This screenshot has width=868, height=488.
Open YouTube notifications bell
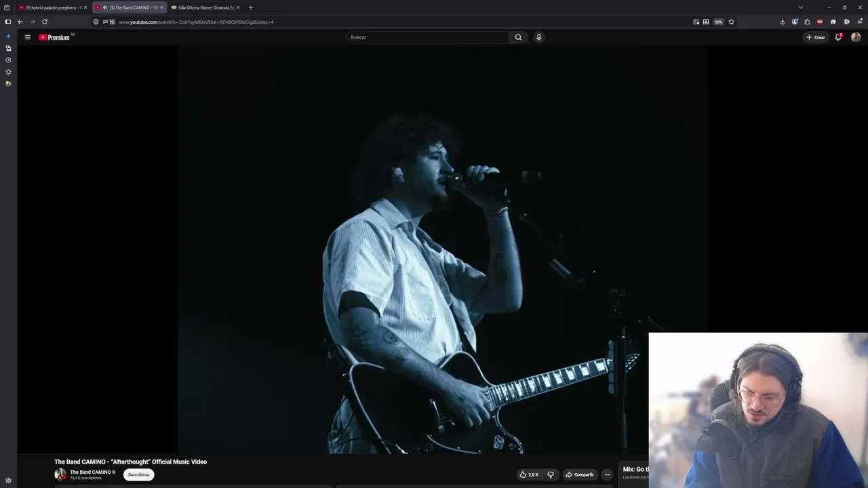(838, 37)
